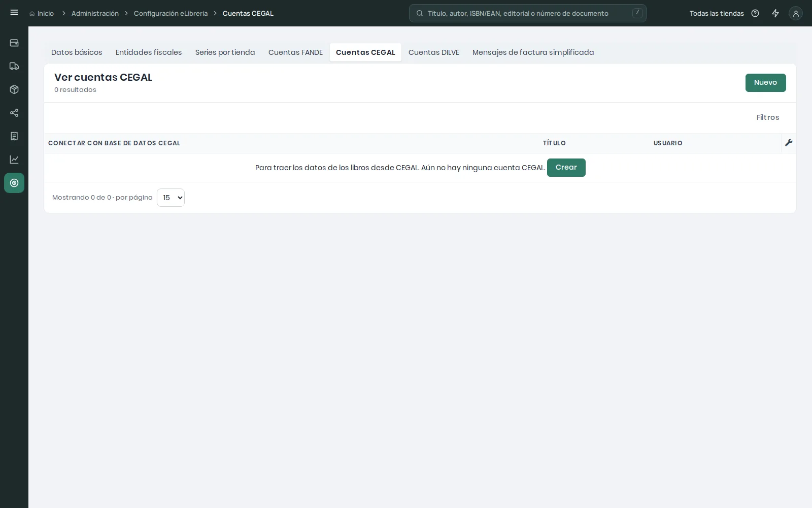Open the highlighted administration sidebar icon
This screenshot has width=812, height=508.
coord(14,183)
